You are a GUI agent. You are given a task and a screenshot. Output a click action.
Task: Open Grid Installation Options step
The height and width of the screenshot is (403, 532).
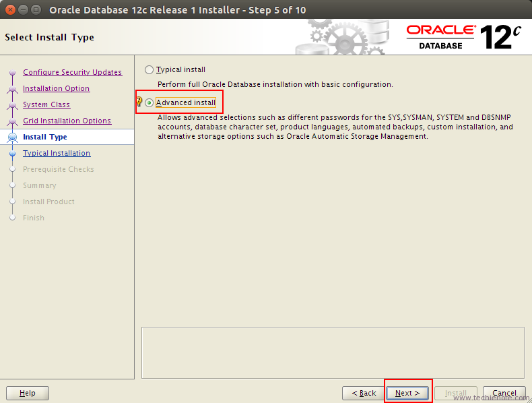(x=67, y=121)
